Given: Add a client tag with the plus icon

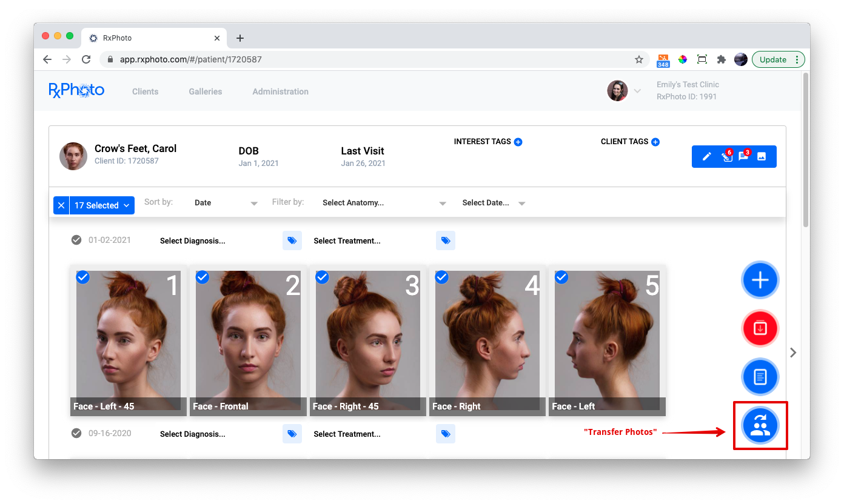Looking at the screenshot, I should tap(655, 142).
